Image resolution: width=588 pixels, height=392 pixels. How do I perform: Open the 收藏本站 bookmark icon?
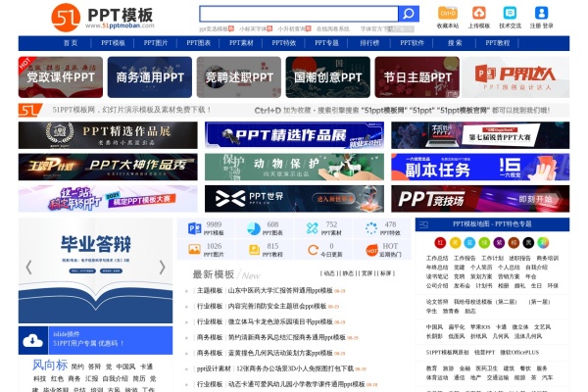[447, 14]
